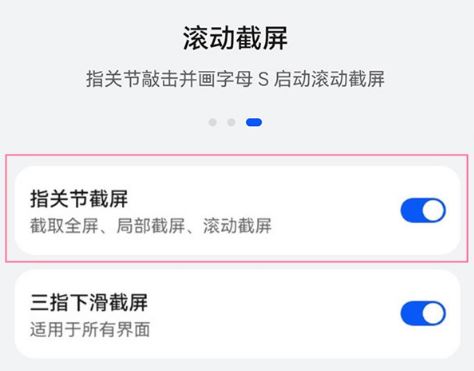The height and width of the screenshot is (371, 474).
Task: Click the blue track of 三指下滑截屏 switch
Action: 411,313
